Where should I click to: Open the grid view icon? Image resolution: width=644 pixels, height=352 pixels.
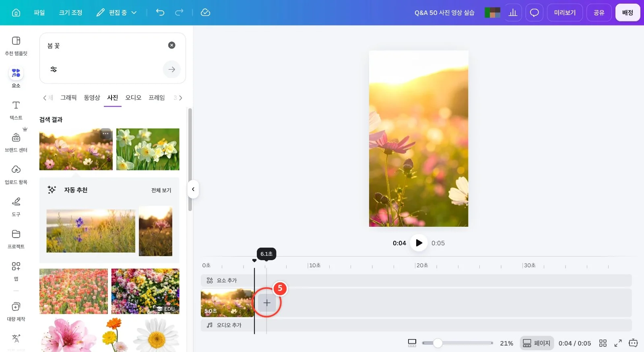(x=603, y=343)
